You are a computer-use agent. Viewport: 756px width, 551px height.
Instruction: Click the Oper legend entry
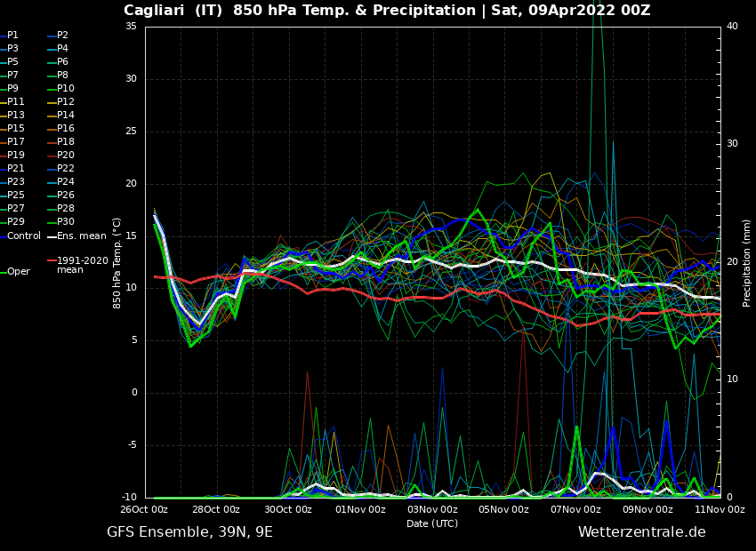point(18,271)
